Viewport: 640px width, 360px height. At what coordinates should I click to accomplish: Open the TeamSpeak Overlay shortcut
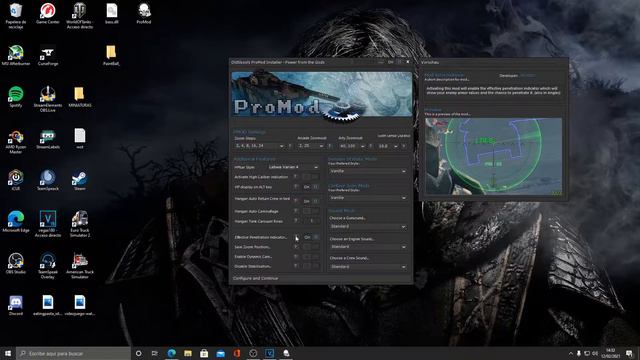[x=48, y=266]
